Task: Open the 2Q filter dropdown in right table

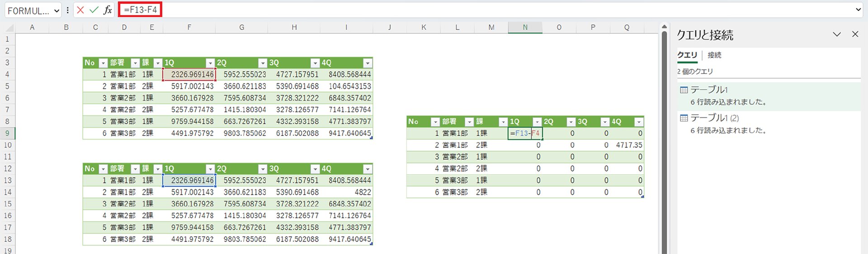Action: click(571, 122)
